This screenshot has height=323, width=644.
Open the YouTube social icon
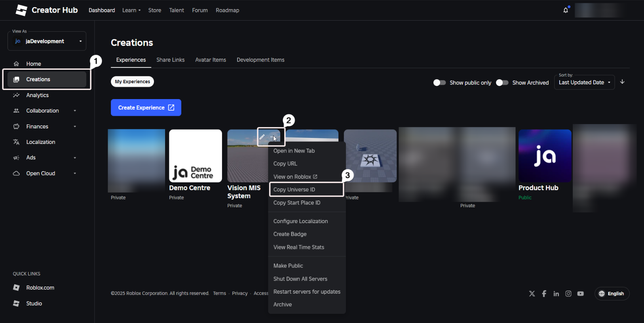coord(581,294)
